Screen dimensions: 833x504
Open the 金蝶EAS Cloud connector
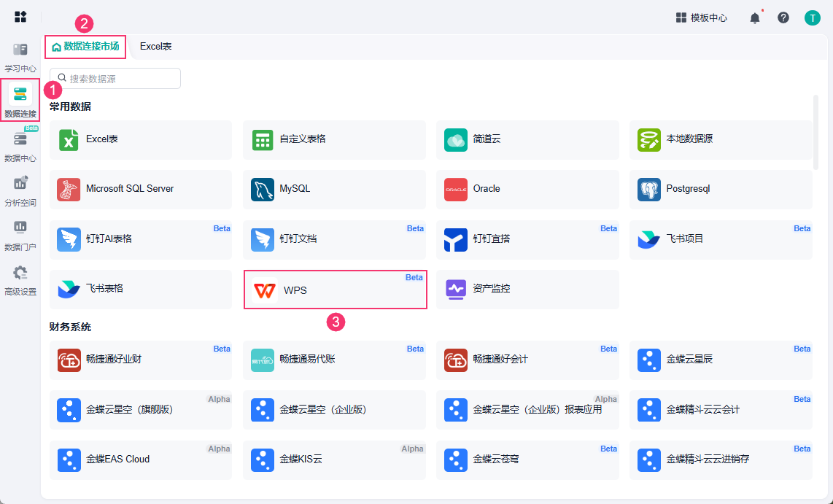point(141,460)
